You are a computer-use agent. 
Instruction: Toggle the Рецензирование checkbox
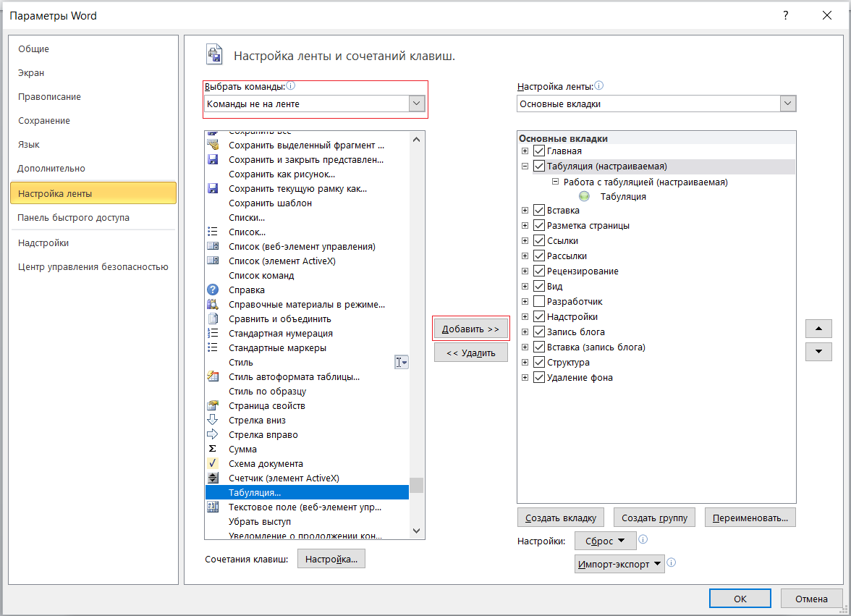coord(538,271)
